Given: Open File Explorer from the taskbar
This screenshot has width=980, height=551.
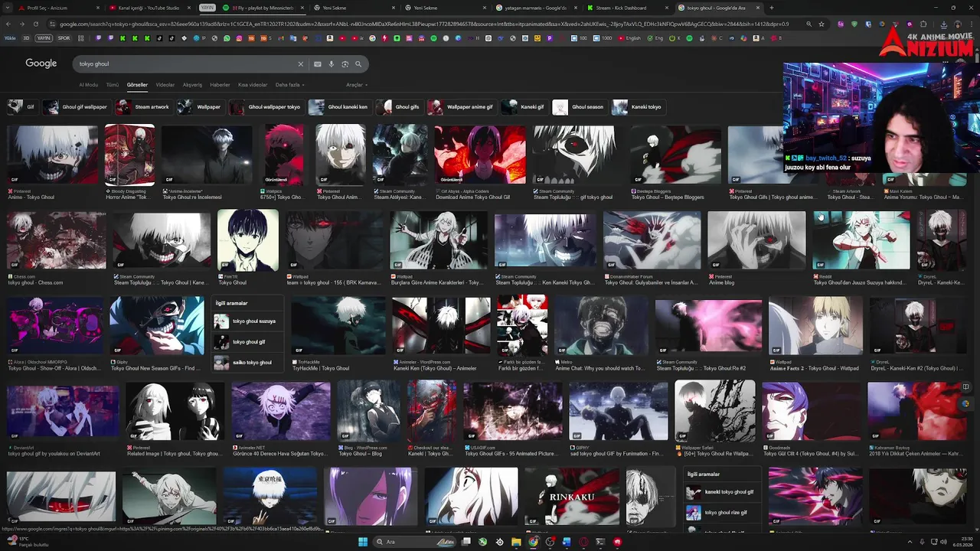Looking at the screenshot, I should pyautogui.click(x=516, y=542).
